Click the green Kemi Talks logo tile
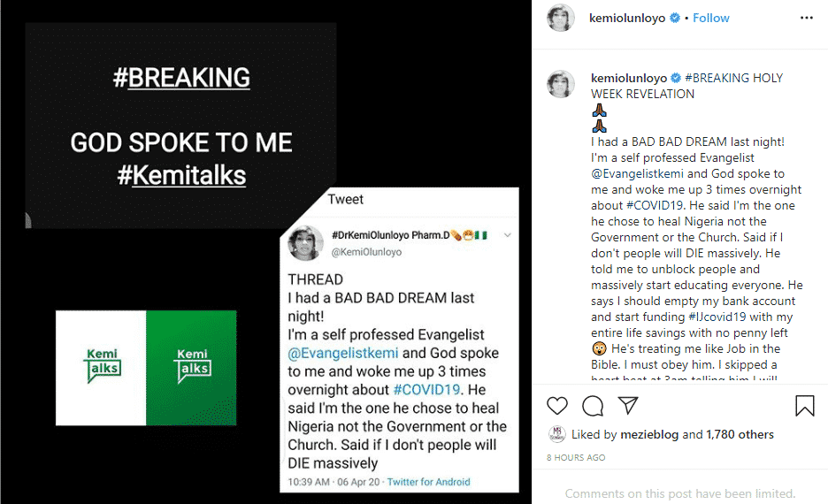Viewport: 828px width, 504px height. pos(191,368)
